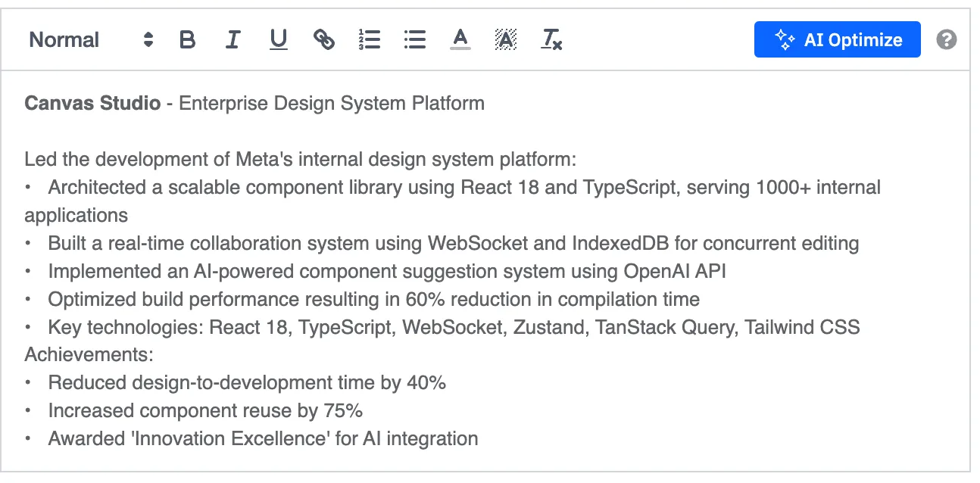The height and width of the screenshot is (483, 980).
Task: Open the Normal paragraph style dropdown
Action: pos(91,40)
